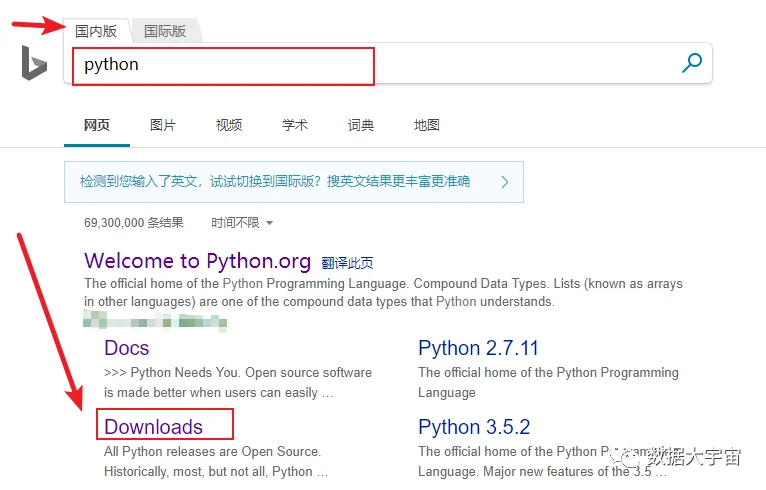The image size is (766, 490).
Task: Open the 地图 results tab
Action: point(426,125)
